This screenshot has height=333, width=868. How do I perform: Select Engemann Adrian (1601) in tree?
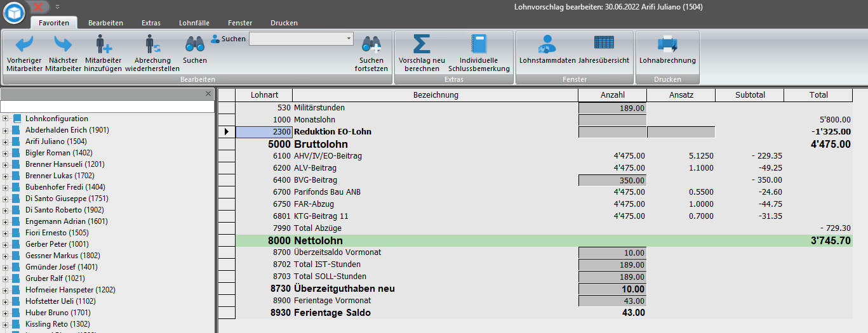(x=67, y=221)
